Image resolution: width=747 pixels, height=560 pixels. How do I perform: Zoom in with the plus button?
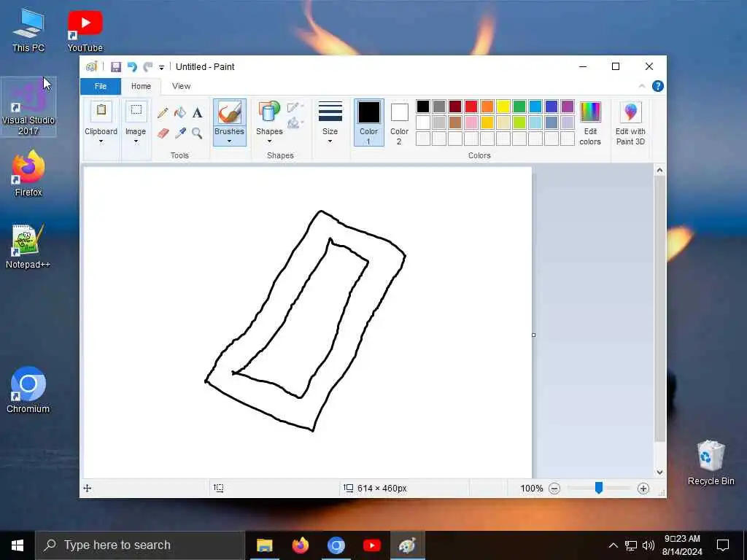(x=643, y=488)
